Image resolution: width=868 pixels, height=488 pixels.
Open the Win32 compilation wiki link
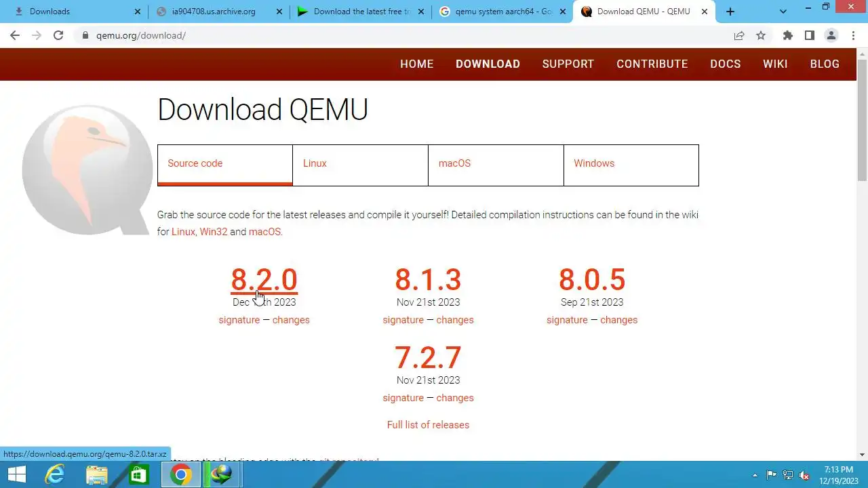click(214, 232)
